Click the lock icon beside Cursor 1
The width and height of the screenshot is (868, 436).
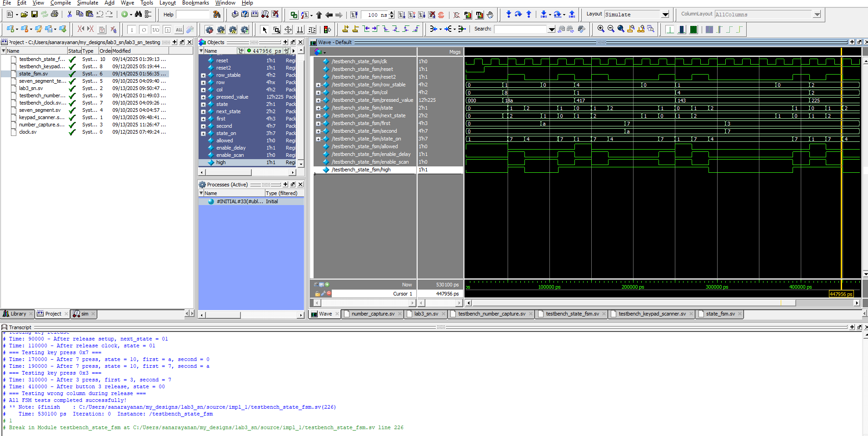click(317, 294)
